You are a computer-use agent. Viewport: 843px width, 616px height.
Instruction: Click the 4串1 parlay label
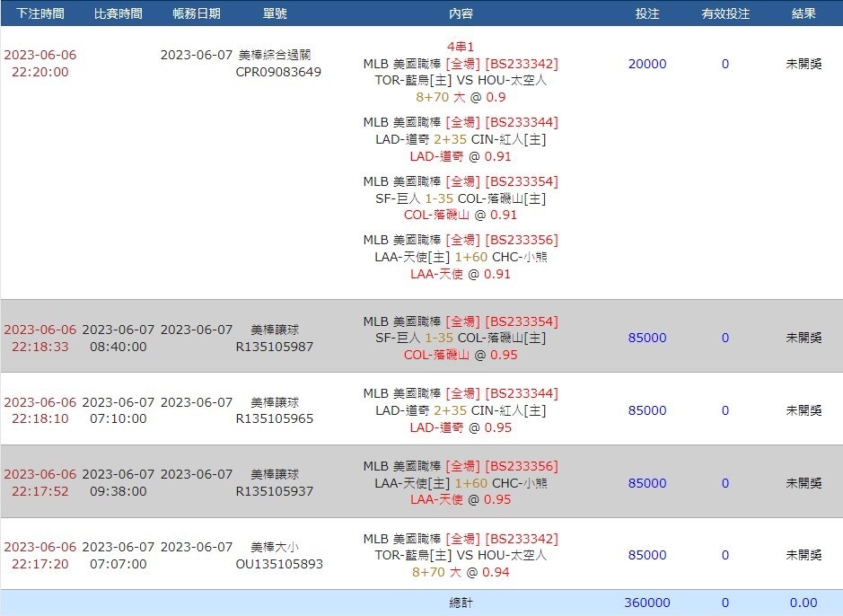pos(461,48)
